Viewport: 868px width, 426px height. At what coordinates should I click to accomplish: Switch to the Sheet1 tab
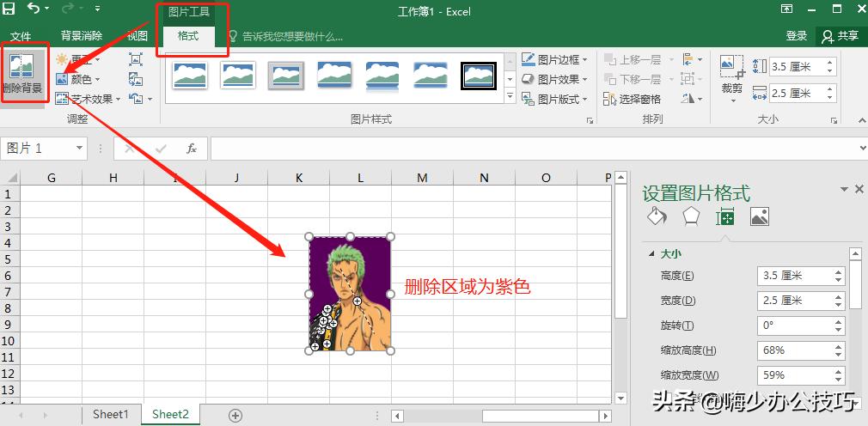pos(110,414)
